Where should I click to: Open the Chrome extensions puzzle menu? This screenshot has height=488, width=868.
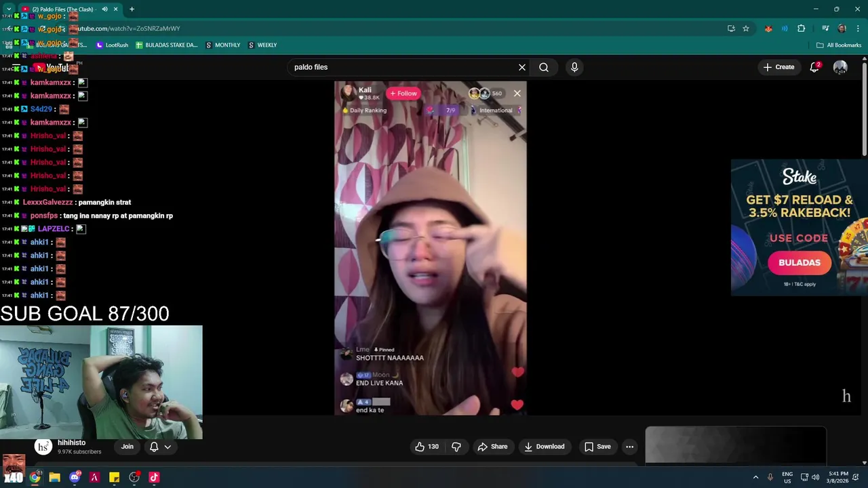click(802, 28)
